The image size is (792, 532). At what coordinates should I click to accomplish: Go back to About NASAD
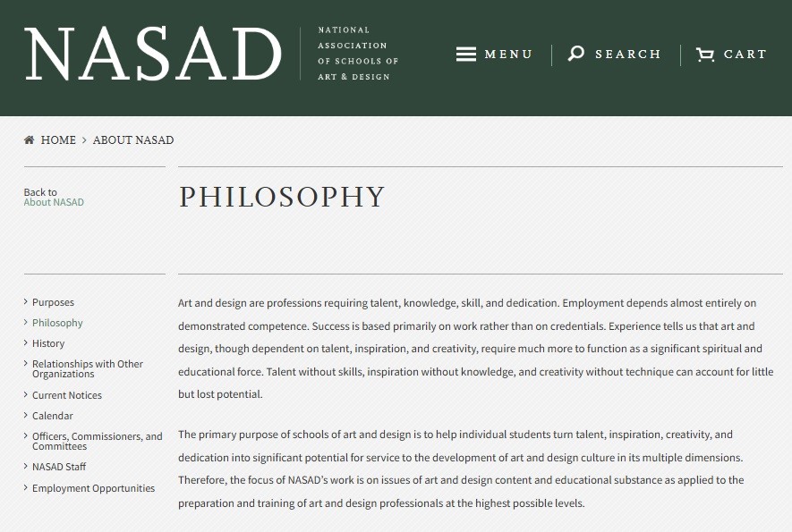(54, 202)
